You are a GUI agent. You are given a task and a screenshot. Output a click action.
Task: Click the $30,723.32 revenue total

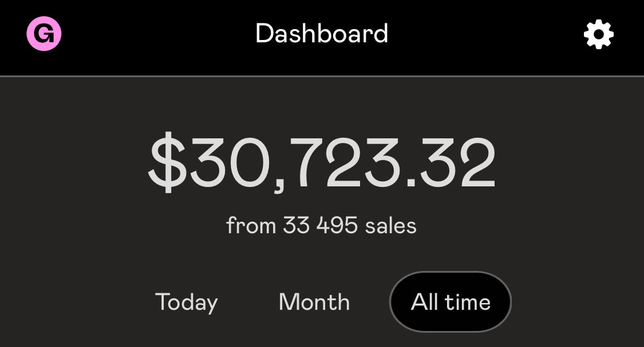pyautogui.click(x=322, y=163)
